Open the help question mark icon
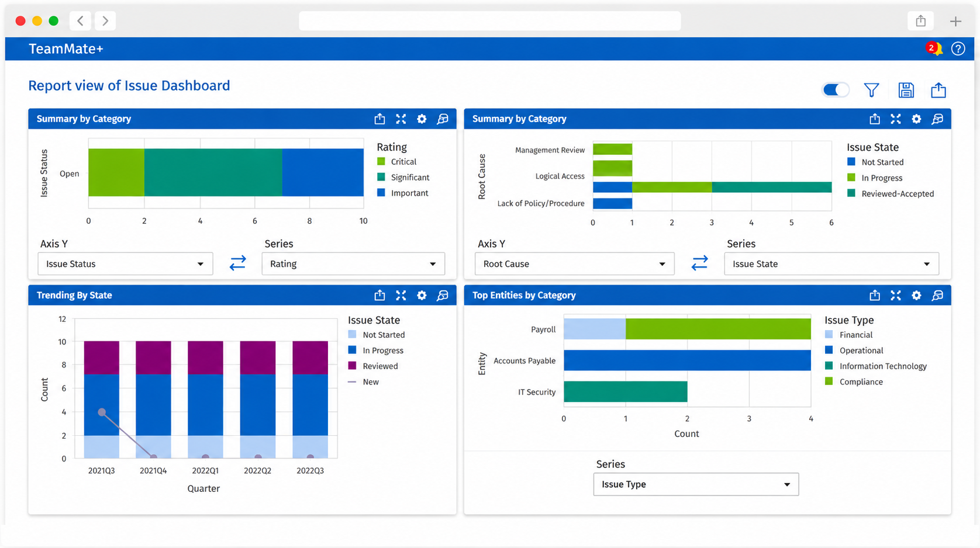The image size is (980, 548). point(958,48)
